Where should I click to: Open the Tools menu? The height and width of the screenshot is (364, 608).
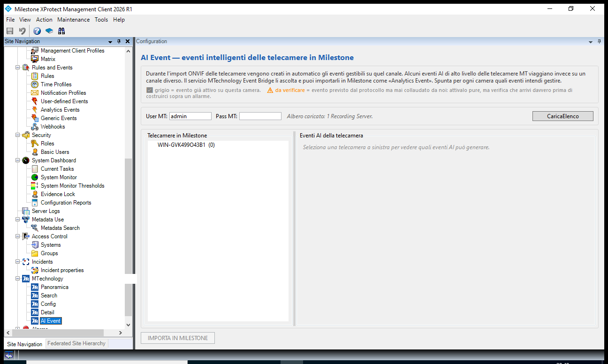tap(101, 20)
